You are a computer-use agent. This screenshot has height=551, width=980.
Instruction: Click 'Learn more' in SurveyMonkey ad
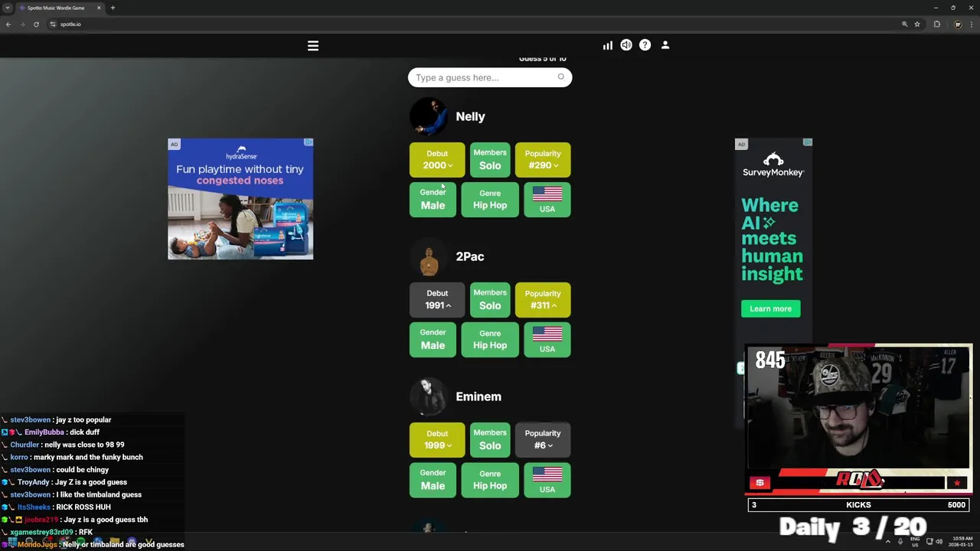click(x=771, y=309)
